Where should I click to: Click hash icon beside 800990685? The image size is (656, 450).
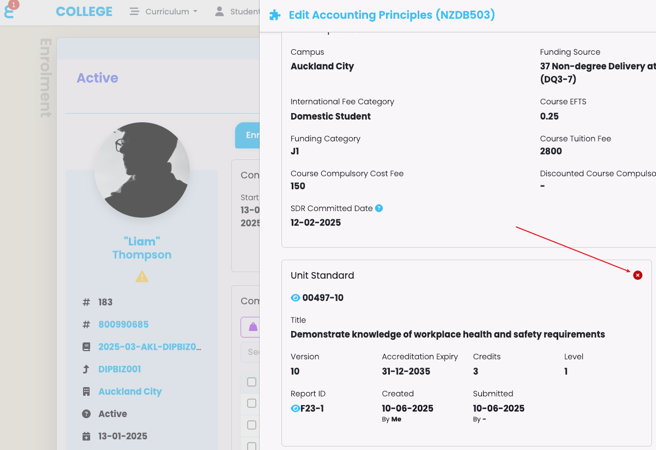86,325
